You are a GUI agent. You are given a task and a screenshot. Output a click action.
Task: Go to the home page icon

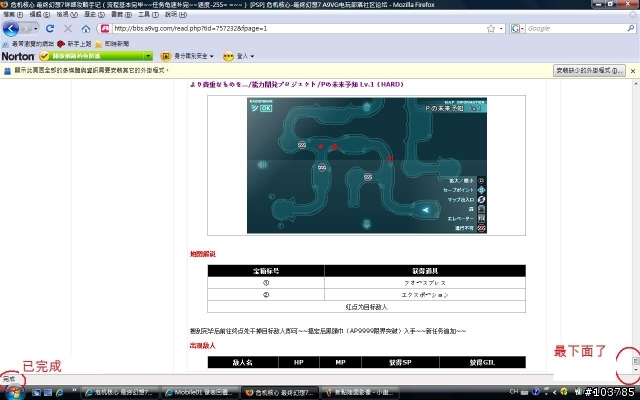(86, 29)
